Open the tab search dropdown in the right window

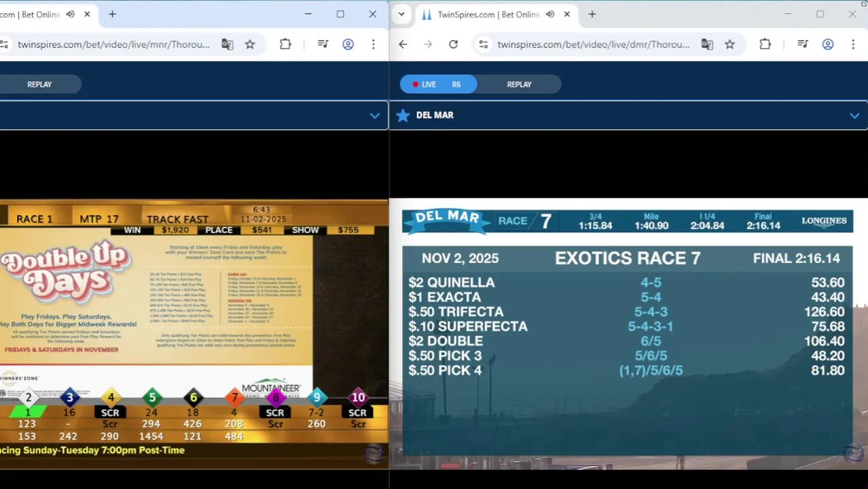pyautogui.click(x=401, y=14)
